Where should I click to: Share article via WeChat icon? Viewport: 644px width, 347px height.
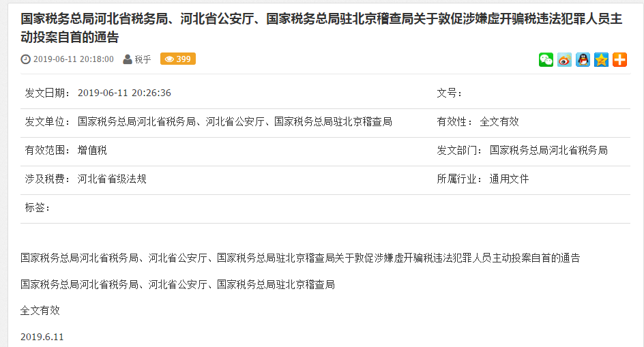click(x=546, y=60)
